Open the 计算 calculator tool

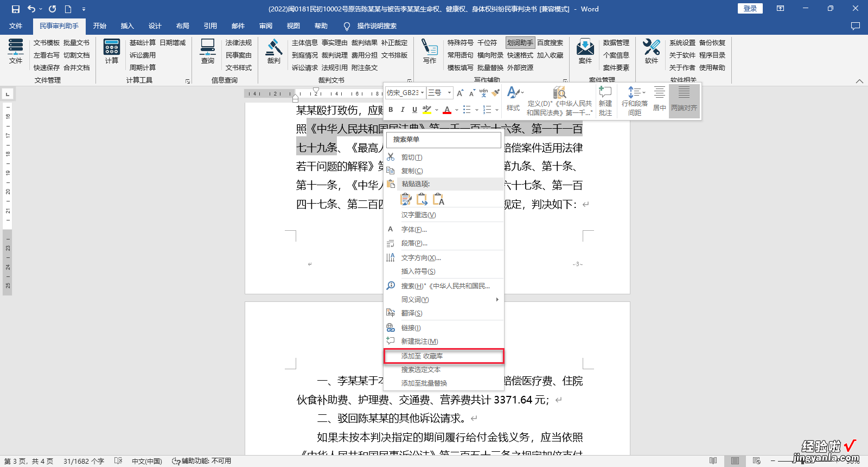[x=112, y=52]
